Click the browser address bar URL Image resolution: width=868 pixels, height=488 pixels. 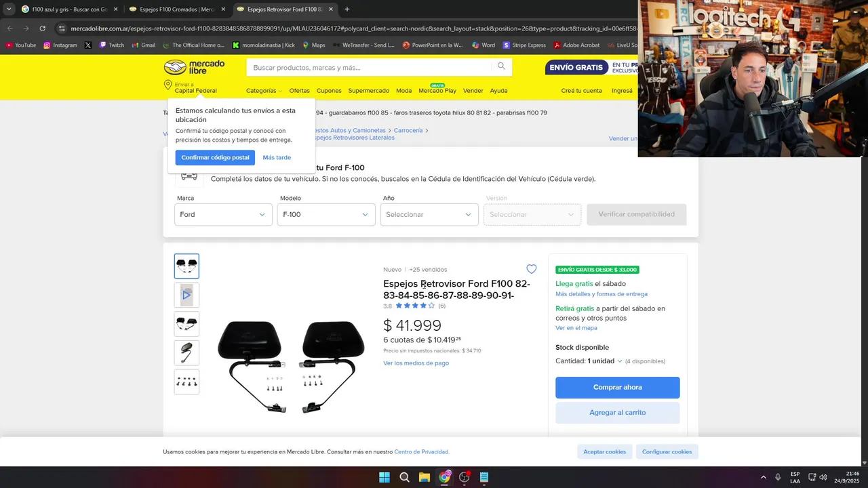[x=353, y=28]
